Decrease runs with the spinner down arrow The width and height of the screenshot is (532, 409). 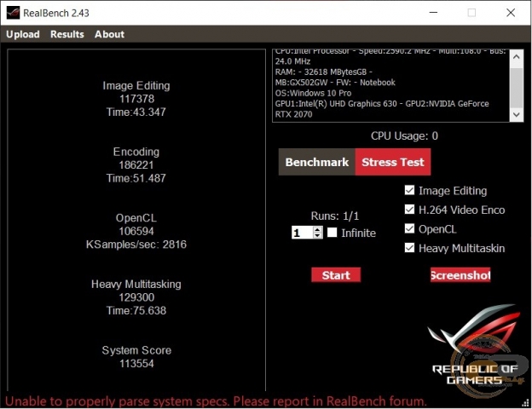coord(317,235)
